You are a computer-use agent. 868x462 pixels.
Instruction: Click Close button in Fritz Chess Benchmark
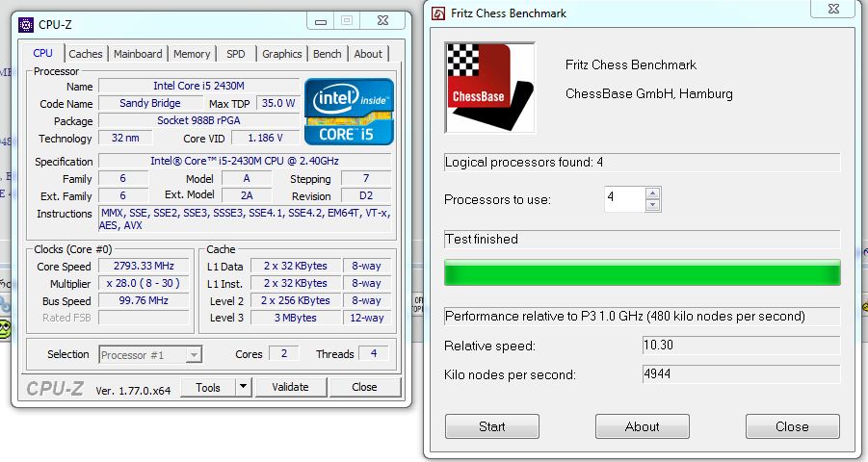(792, 426)
